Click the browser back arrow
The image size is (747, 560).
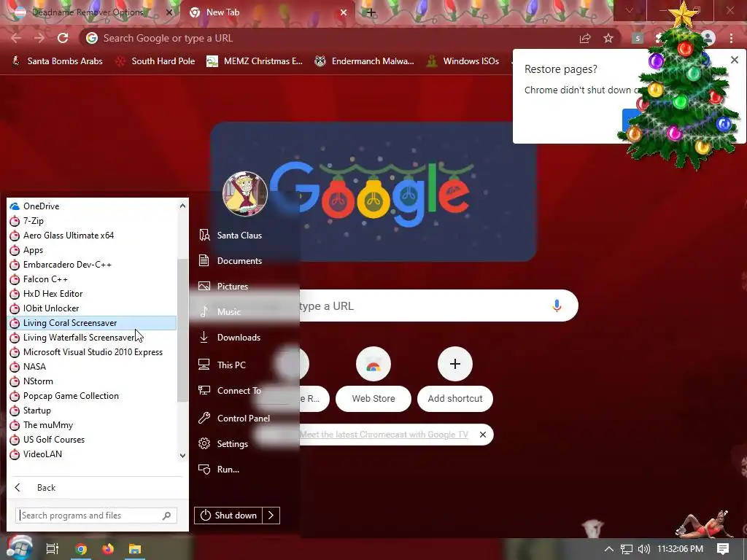[x=16, y=38]
